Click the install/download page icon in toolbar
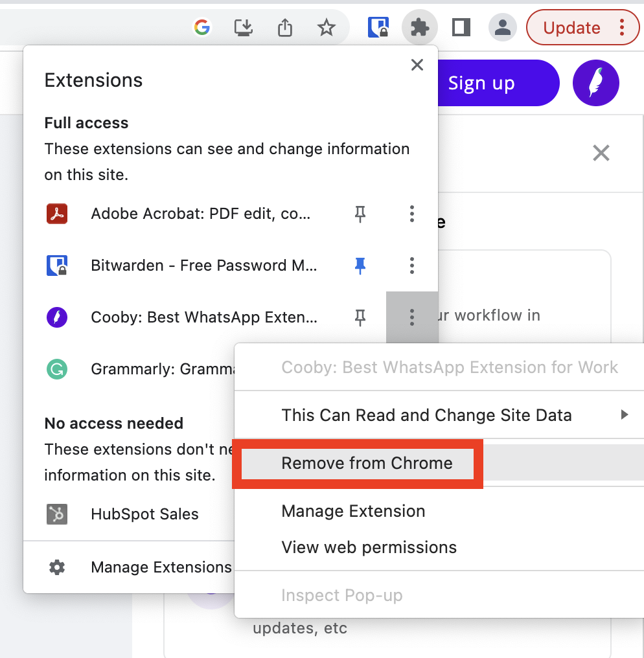 (x=243, y=28)
